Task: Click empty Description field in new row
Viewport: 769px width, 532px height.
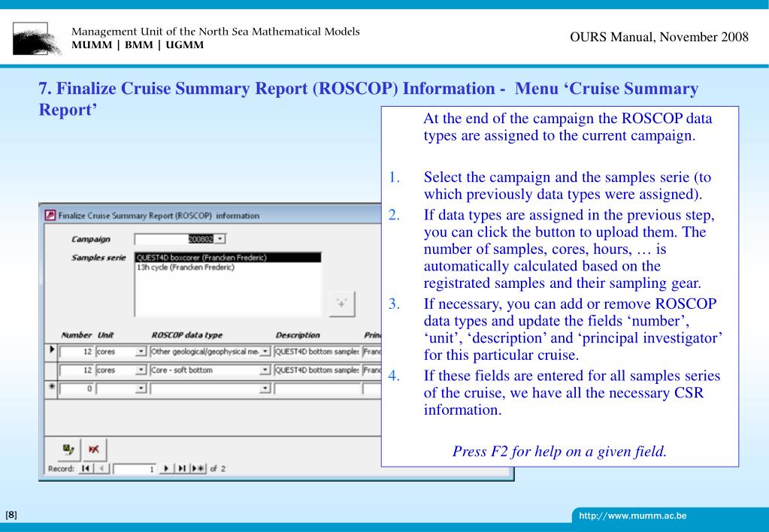Action: tap(316, 388)
